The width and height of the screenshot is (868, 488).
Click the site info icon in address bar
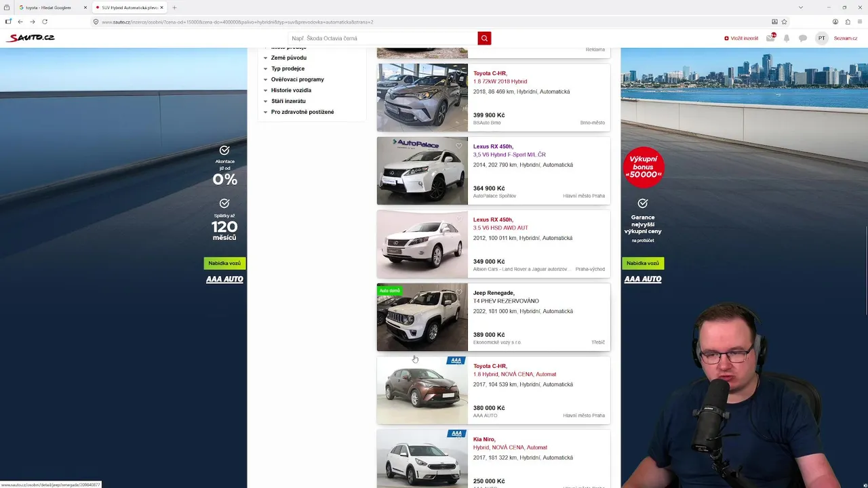pos(96,22)
